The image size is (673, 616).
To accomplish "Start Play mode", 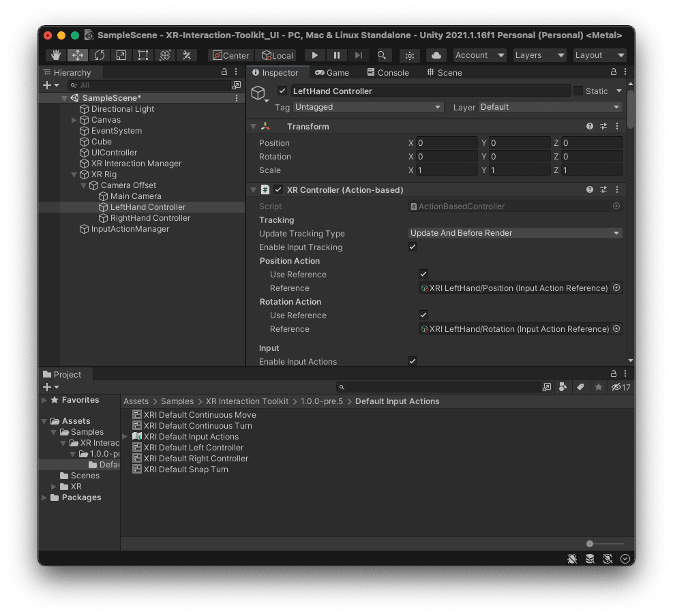I will click(314, 55).
